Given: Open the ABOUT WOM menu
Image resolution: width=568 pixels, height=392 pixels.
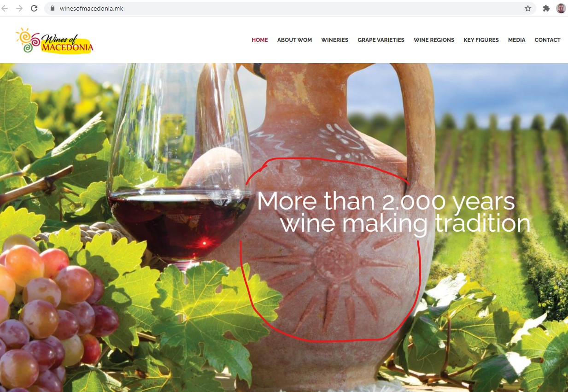Looking at the screenshot, I should coord(294,40).
